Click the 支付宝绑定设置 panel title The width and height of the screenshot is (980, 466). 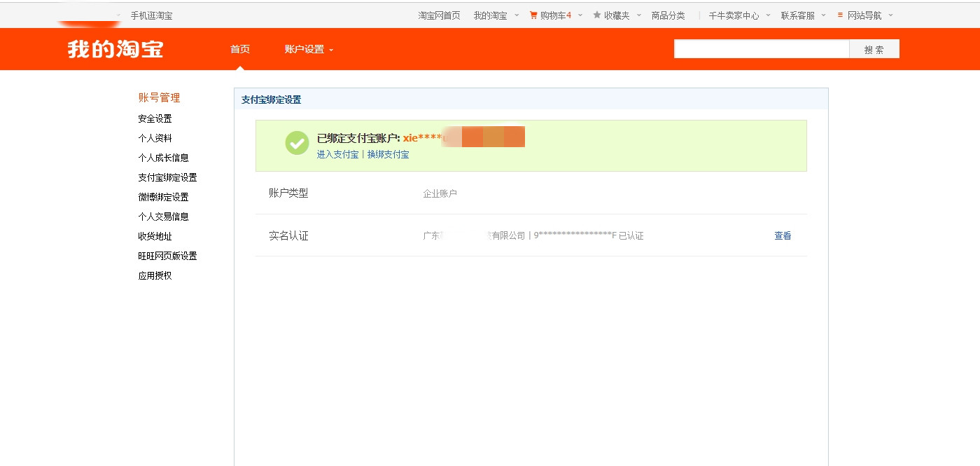click(271, 100)
